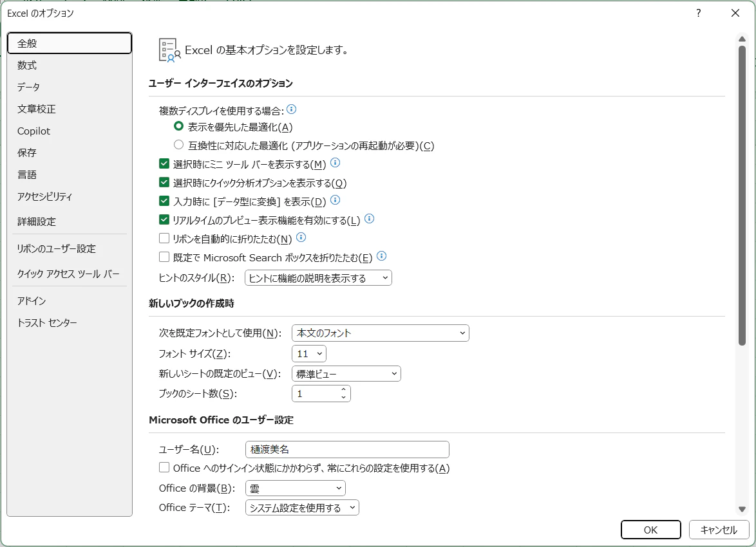This screenshot has height=547, width=756.
Task: Open 新しいシートの既定のビュー dropdown
Action: tap(346, 373)
